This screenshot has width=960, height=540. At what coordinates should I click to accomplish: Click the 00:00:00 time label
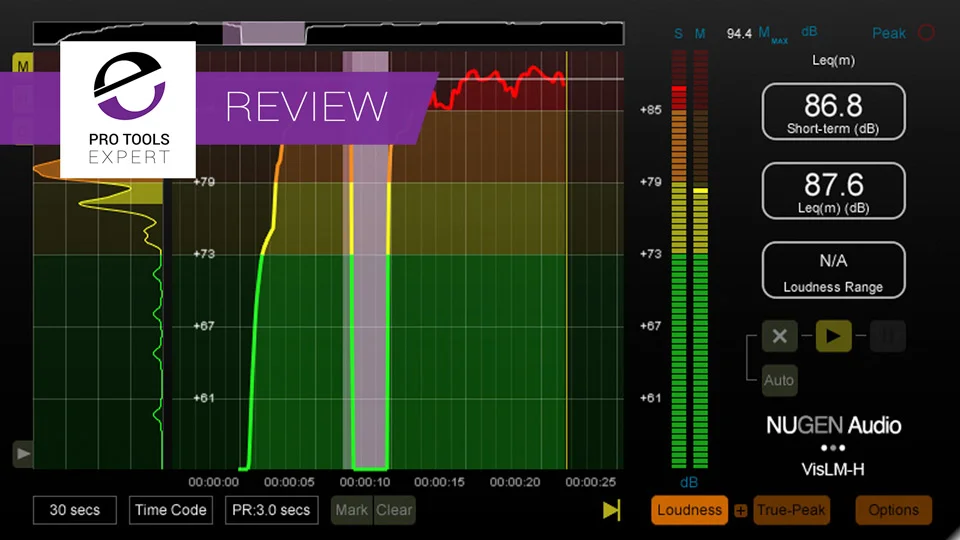pos(214,482)
